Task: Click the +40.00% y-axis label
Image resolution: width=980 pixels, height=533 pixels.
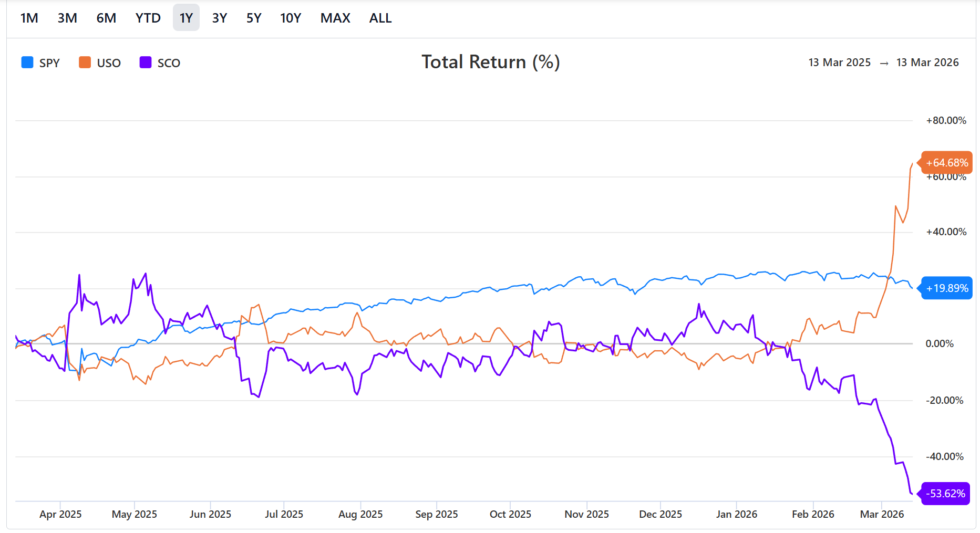Action: pos(946,232)
